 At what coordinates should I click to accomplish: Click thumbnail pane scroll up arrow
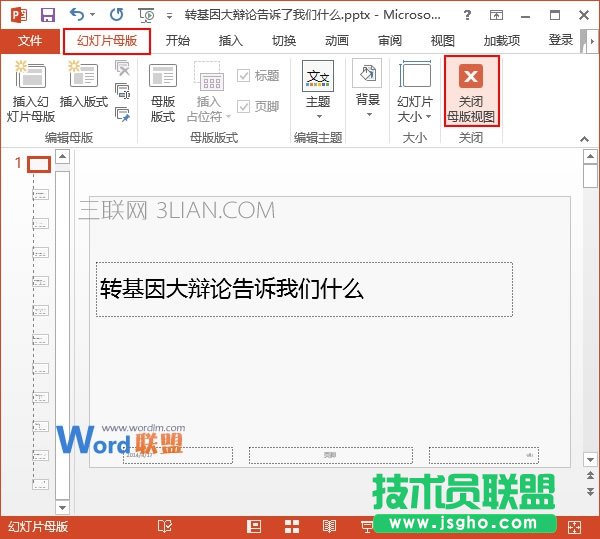click(x=62, y=156)
